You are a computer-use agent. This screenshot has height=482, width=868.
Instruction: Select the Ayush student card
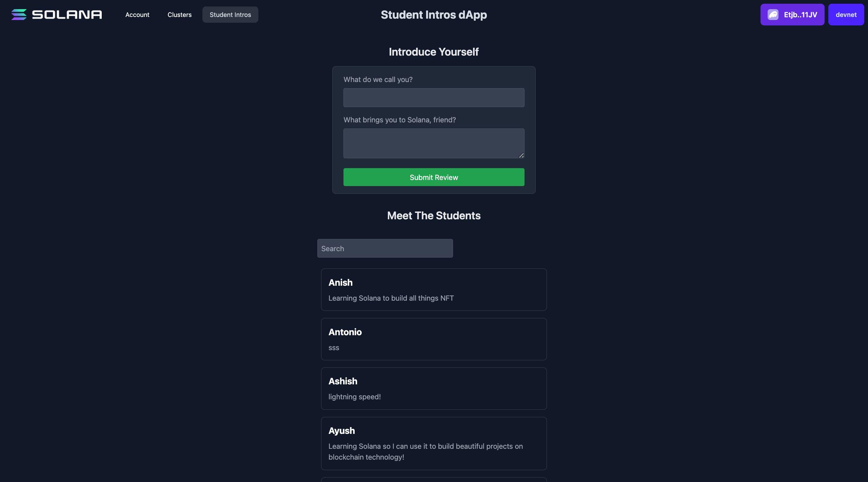[434, 443]
